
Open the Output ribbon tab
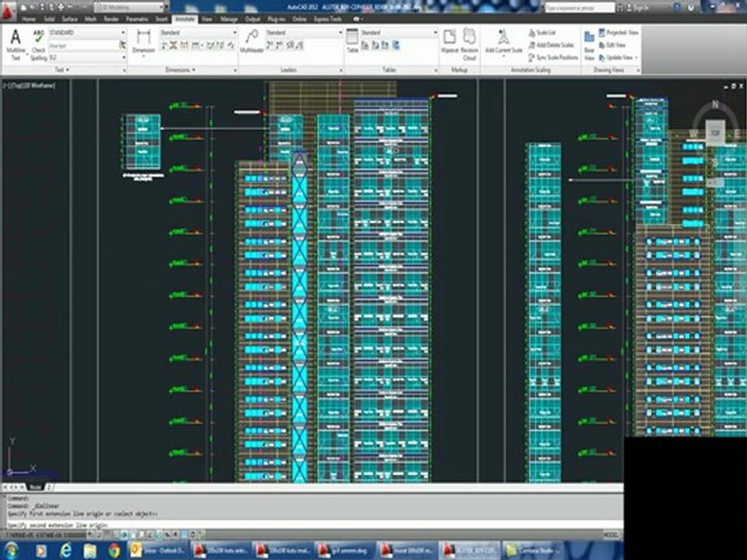(x=252, y=19)
